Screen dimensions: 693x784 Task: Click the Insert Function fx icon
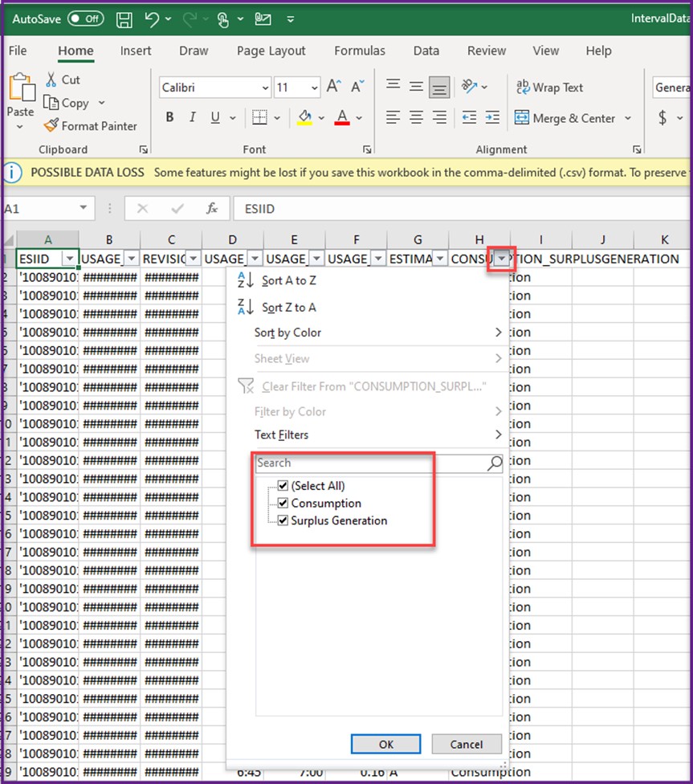pyautogui.click(x=212, y=208)
